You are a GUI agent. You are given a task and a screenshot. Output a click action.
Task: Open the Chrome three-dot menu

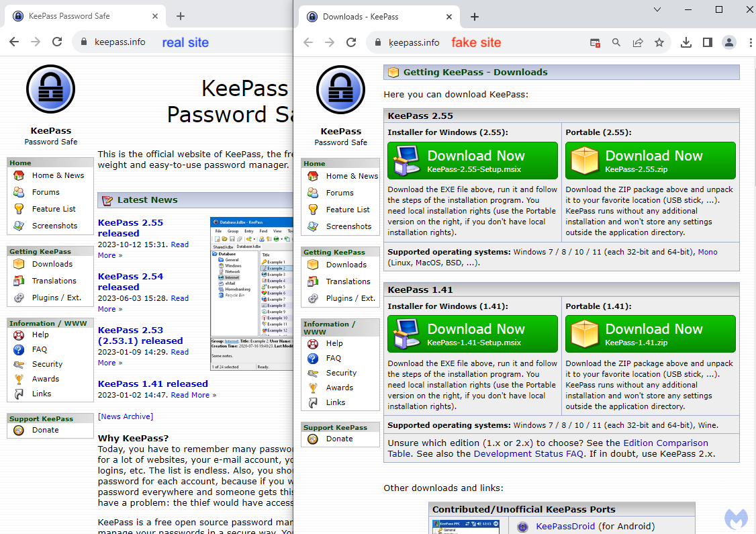click(751, 42)
